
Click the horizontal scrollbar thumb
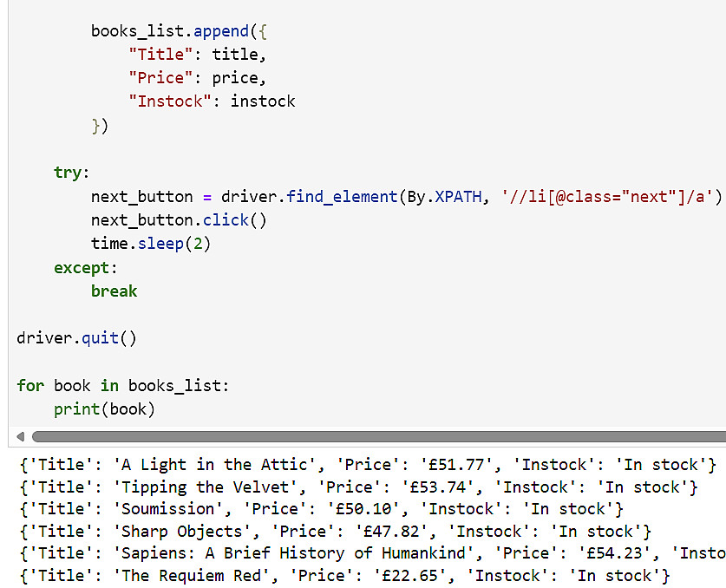pos(379,436)
